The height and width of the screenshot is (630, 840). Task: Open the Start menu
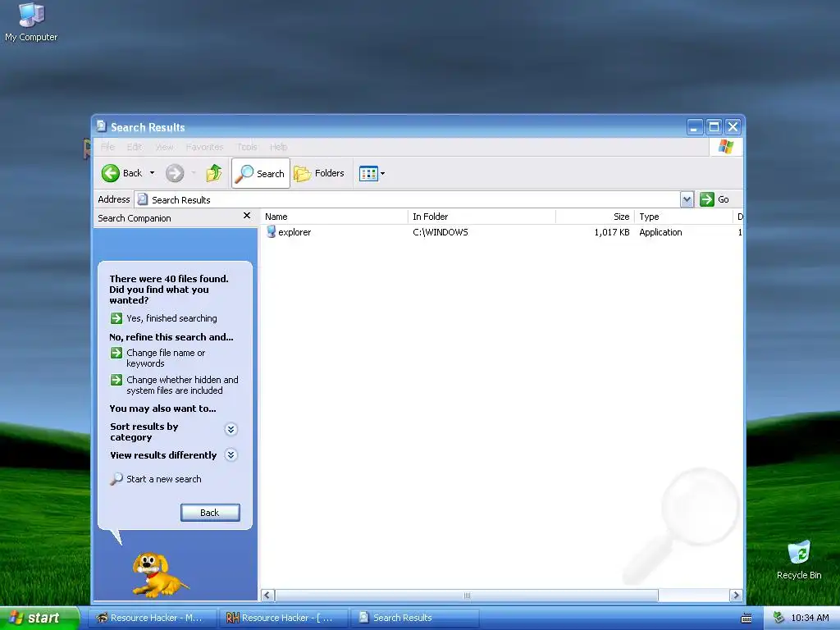click(x=38, y=618)
